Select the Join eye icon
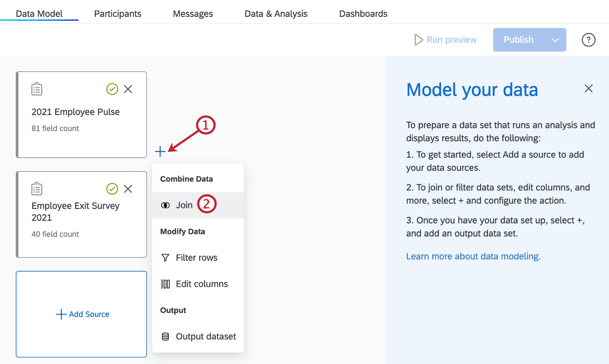609x364 pixels. 165,205
